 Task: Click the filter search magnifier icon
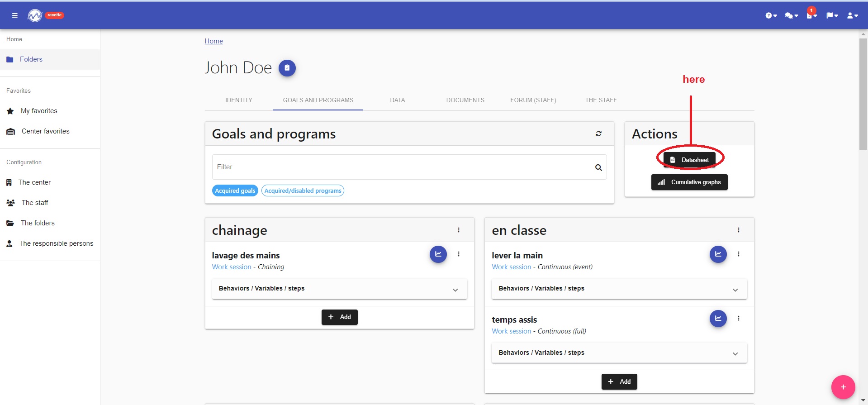(x=598, y=167)
